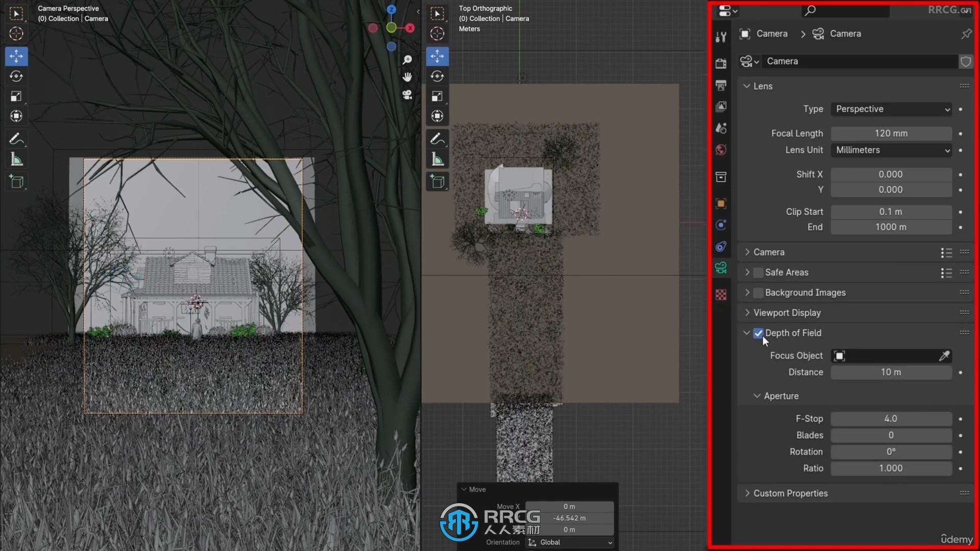Open the Render properties tab
980x551 pixels.
pyautogui.click(x=721, y=63)
